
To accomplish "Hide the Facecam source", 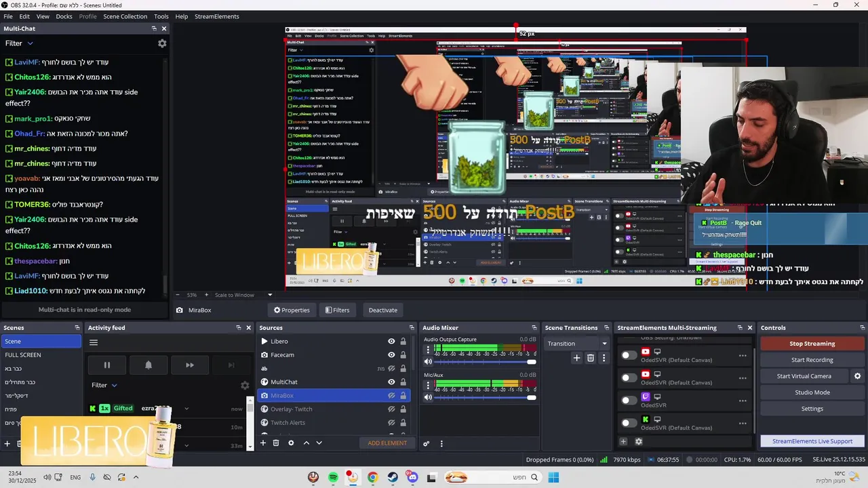I will 391,355.
